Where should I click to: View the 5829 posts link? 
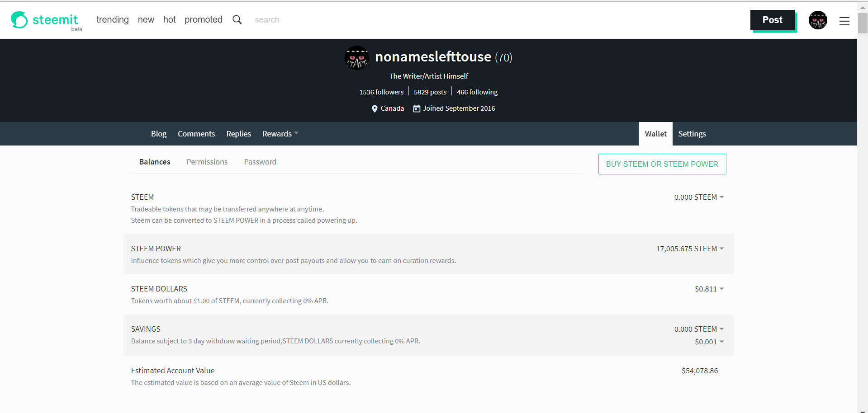(x=430, y=92)
